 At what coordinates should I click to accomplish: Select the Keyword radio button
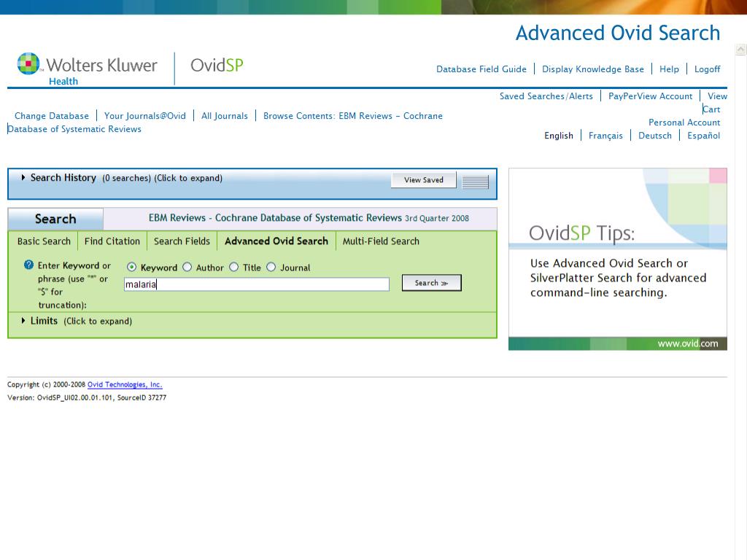click(131, 267)
